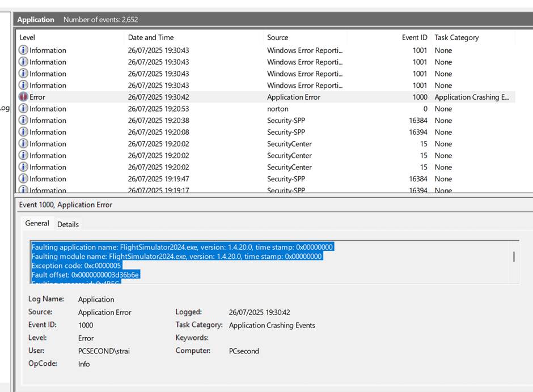Click the Computer value PCsecond

(x=244, y=351)
